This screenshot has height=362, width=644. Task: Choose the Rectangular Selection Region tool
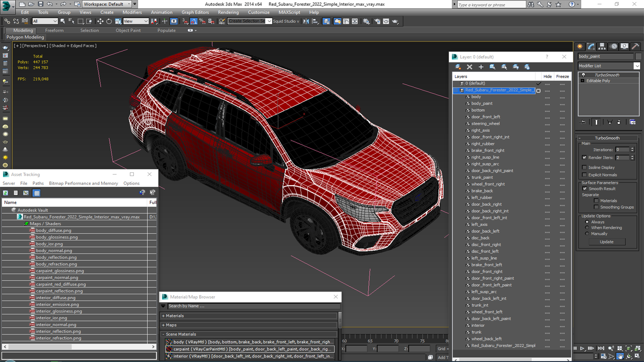(x=80, y=21)
